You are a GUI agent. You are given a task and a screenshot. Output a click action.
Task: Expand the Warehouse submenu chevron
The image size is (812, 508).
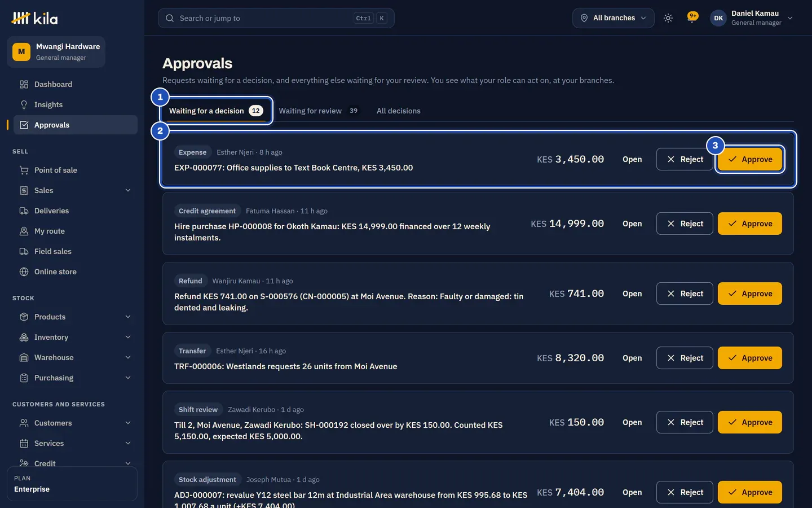(128, 357)
